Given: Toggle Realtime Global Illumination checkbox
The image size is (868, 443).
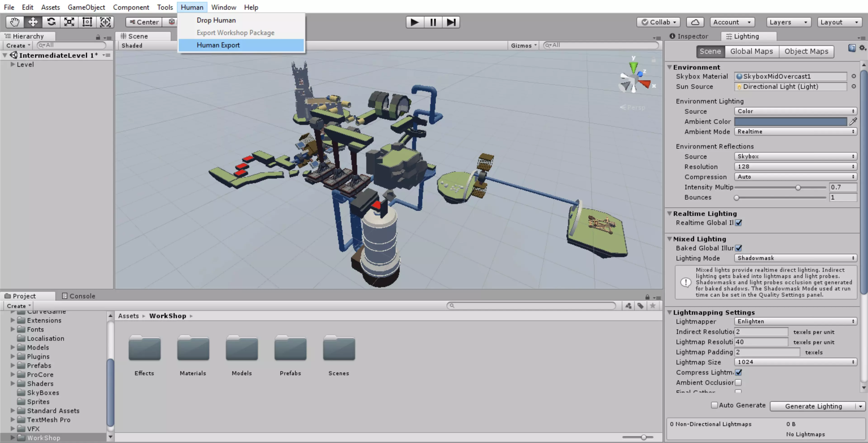Looking at the screenshot, I should 739,223.
